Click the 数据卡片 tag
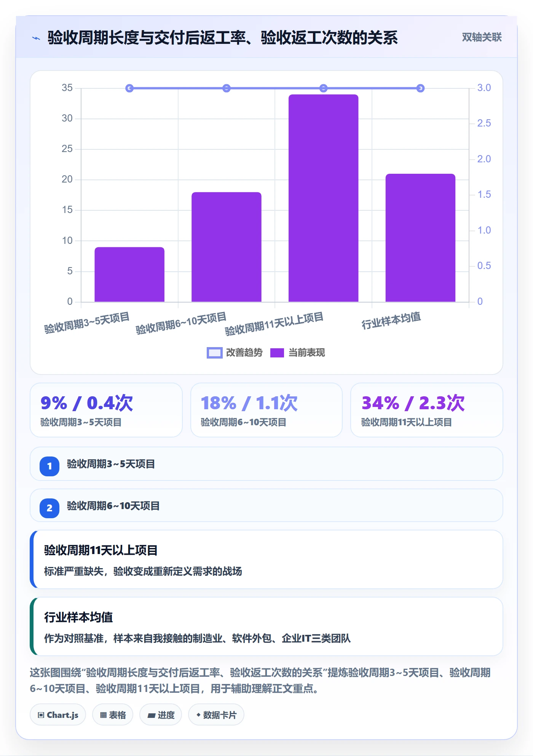Viewport: 533px width, 756px height. (216, 715)
